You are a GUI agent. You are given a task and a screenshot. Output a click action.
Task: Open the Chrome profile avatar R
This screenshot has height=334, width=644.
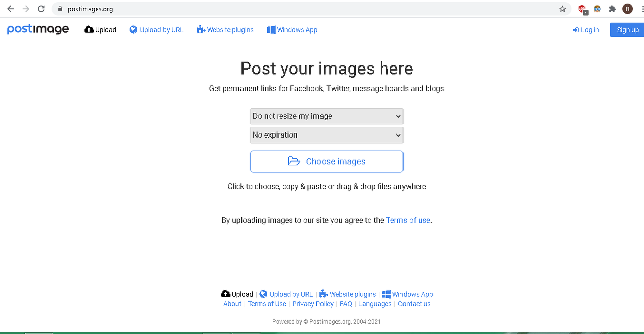[627, 9]
